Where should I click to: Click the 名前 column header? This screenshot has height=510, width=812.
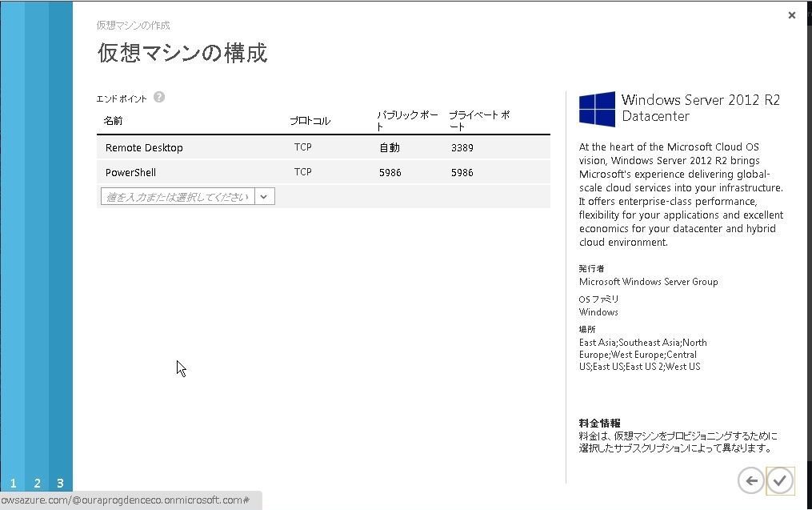point(113,121)
